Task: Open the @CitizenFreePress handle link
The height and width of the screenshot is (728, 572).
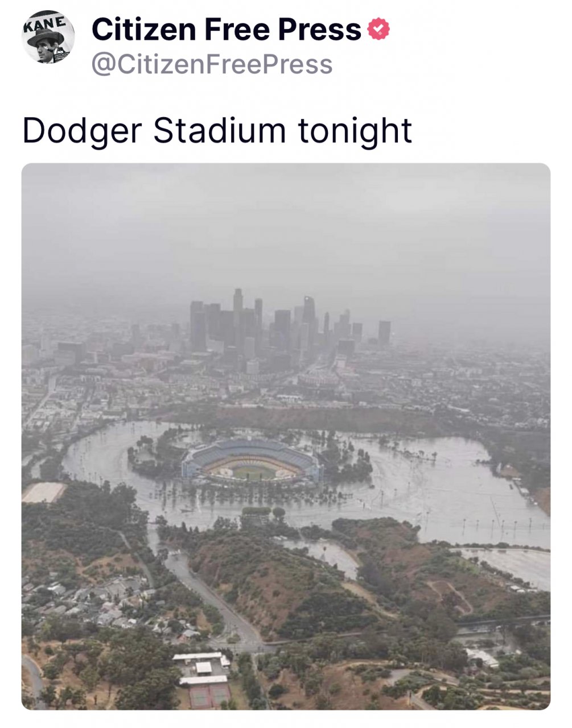Action: coord(212,64)
